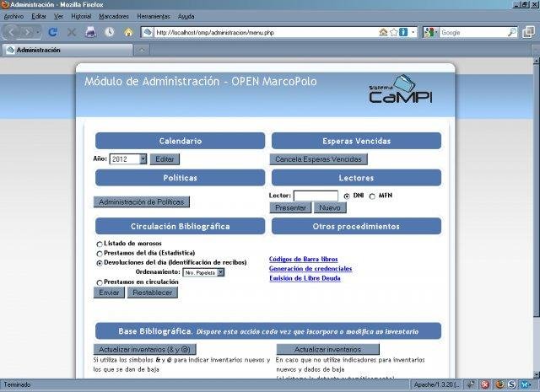540x392 pixels.
Task: Click the Esperas Vencidas section header
Action: [x=356, y=141]
